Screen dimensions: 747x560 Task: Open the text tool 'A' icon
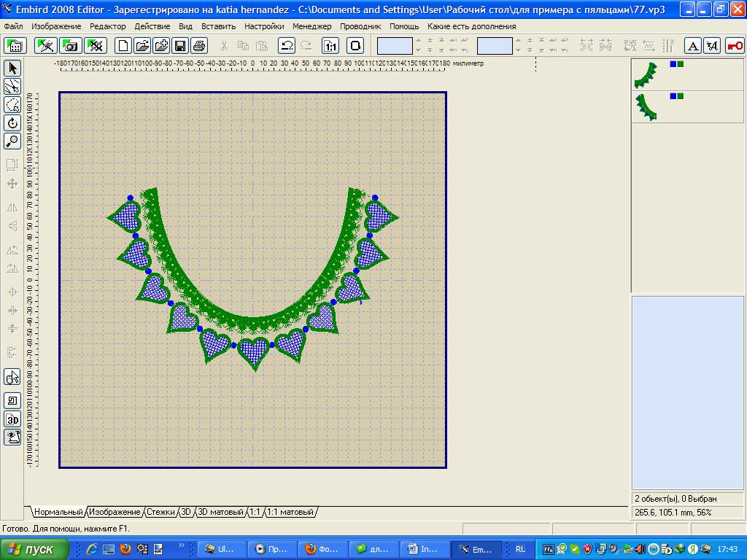tap(693, 46)
